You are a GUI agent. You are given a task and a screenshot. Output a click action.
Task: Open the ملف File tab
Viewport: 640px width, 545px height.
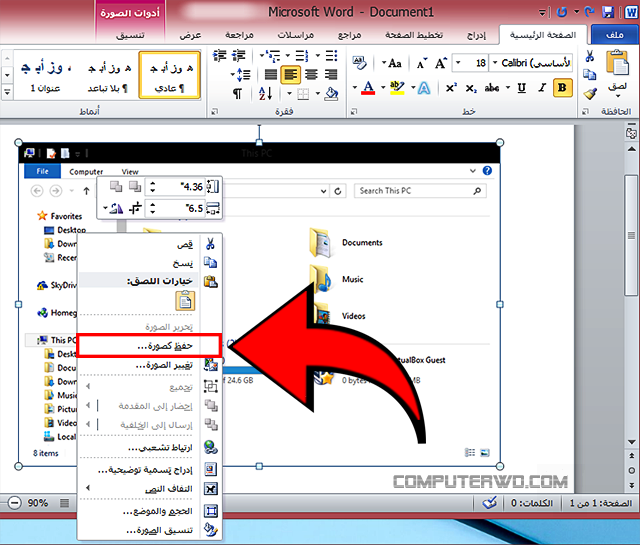coord(615,35)
